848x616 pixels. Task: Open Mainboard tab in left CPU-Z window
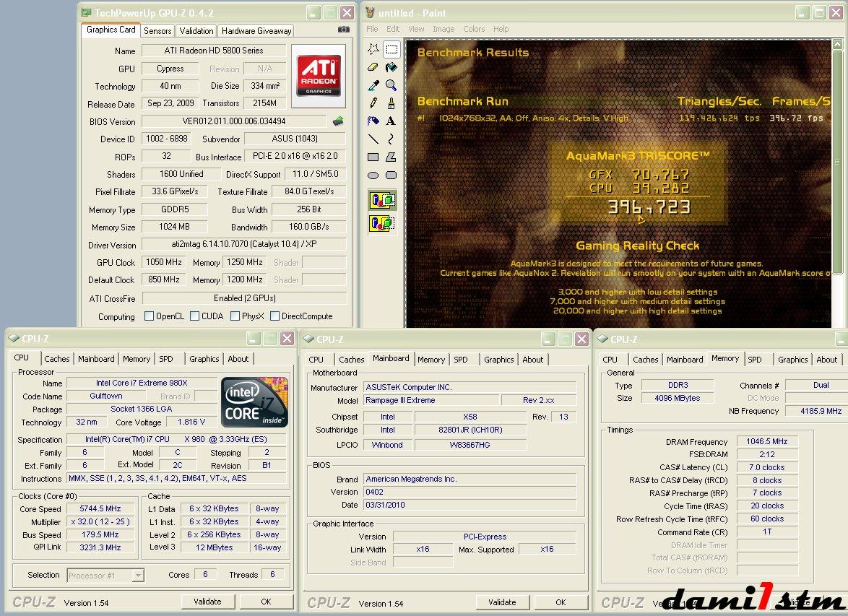point(96,359)
